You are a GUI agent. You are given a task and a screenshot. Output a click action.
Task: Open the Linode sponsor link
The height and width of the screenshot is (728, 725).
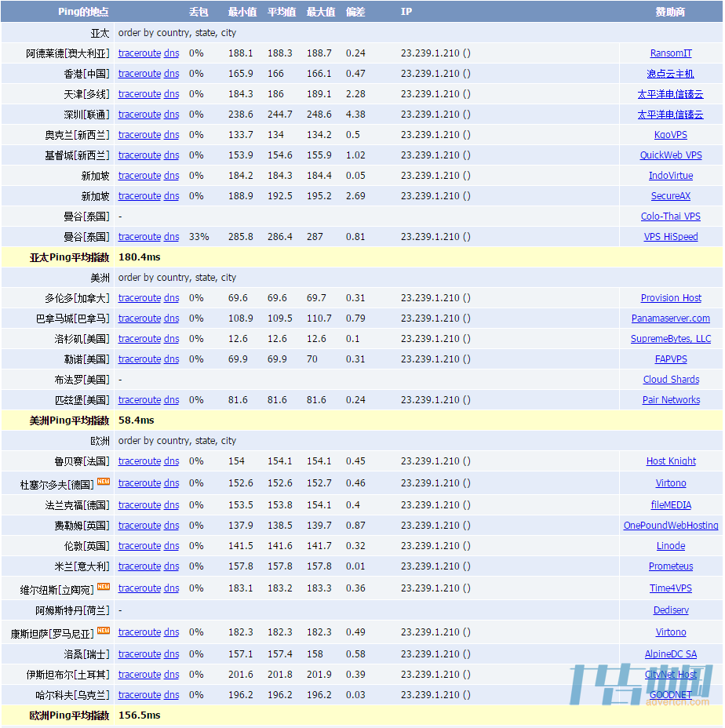coord(670,546)
